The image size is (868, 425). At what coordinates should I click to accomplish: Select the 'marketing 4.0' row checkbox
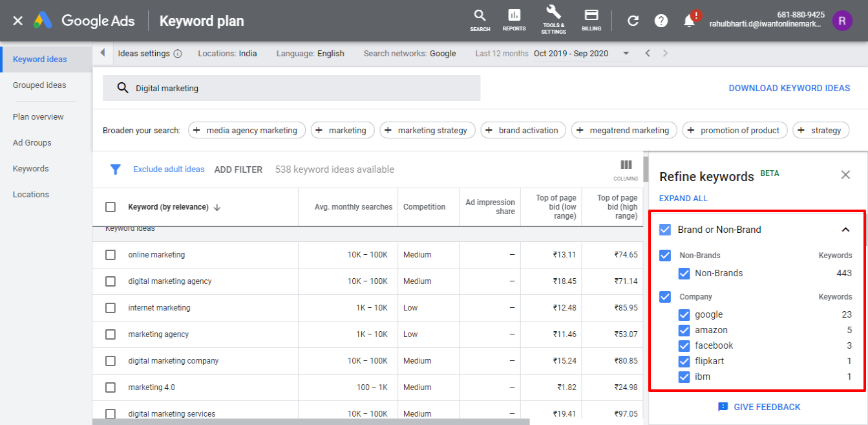tap(111, 387)
